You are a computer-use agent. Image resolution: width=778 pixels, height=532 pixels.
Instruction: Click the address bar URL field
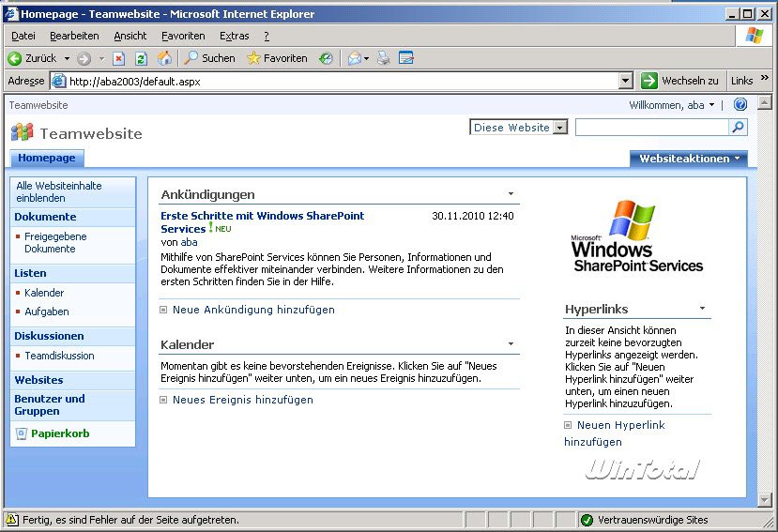343,81
